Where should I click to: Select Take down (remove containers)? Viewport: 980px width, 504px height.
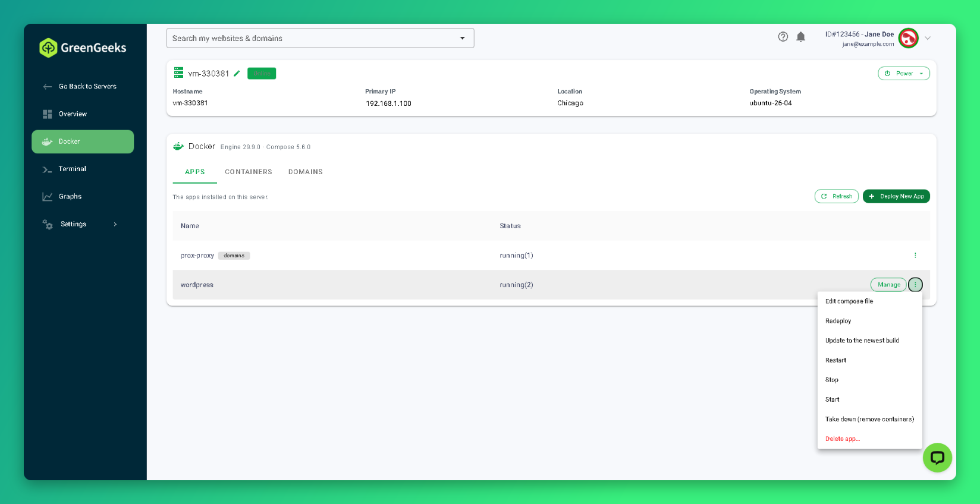click(x=870, y=419)
